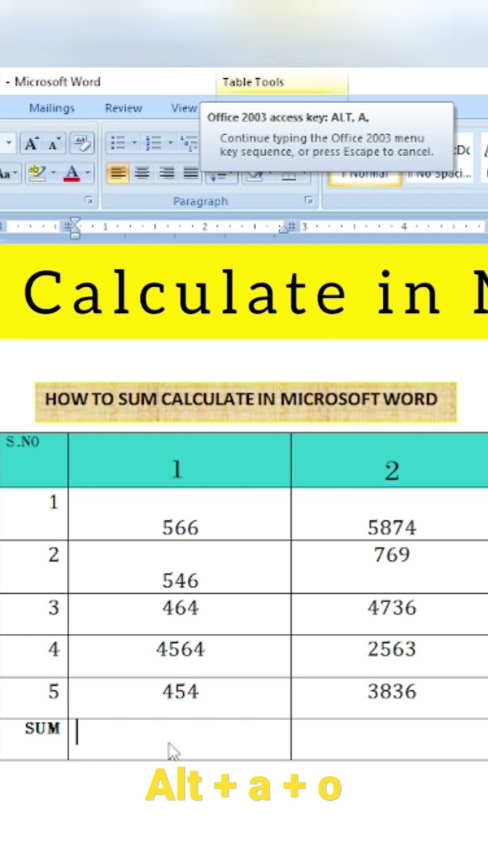488x868 pixels.
Task: Click the cell containing 454
Action: point(180,698)
